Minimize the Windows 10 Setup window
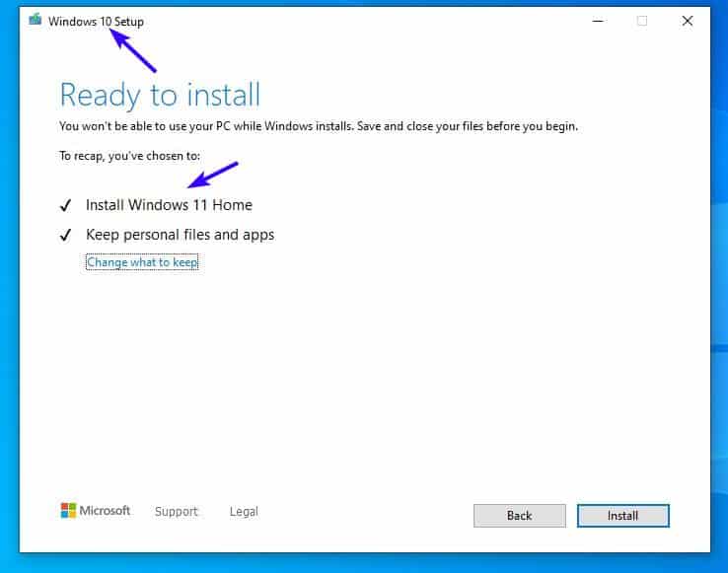Image resolution: width=728 pixels, height=573 pixels. click(598, 21)
